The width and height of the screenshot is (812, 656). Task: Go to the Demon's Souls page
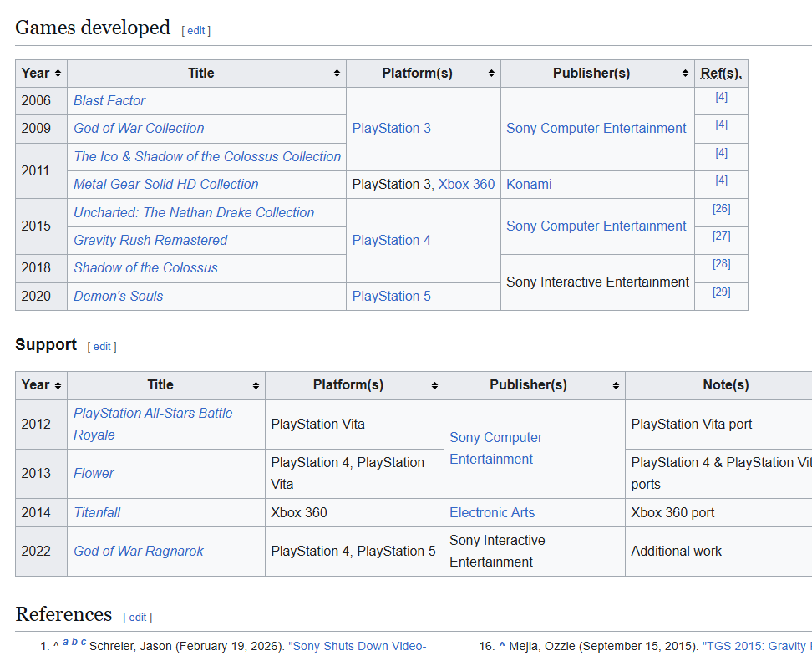click(x=118, y=297)
